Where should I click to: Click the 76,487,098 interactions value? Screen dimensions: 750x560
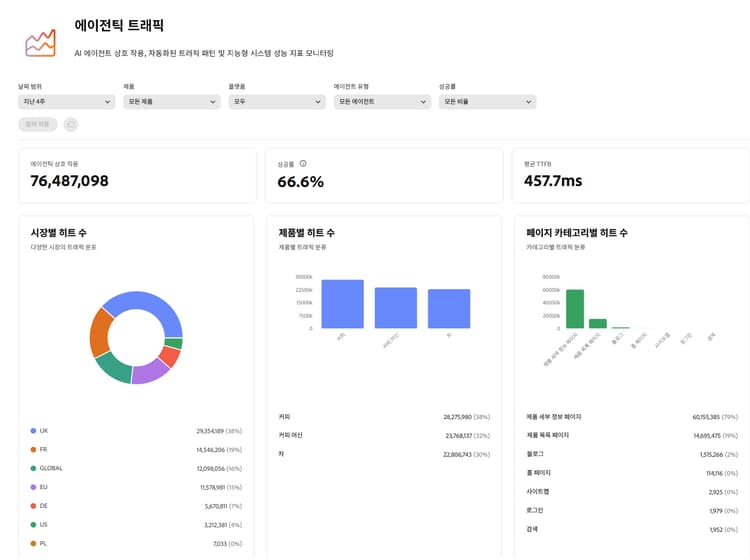click(x=69, y=181)
